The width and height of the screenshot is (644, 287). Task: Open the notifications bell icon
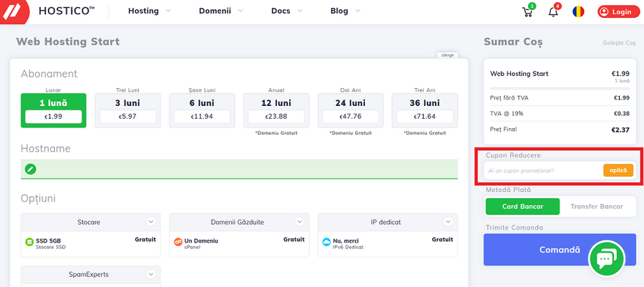[x=553, y=11]
